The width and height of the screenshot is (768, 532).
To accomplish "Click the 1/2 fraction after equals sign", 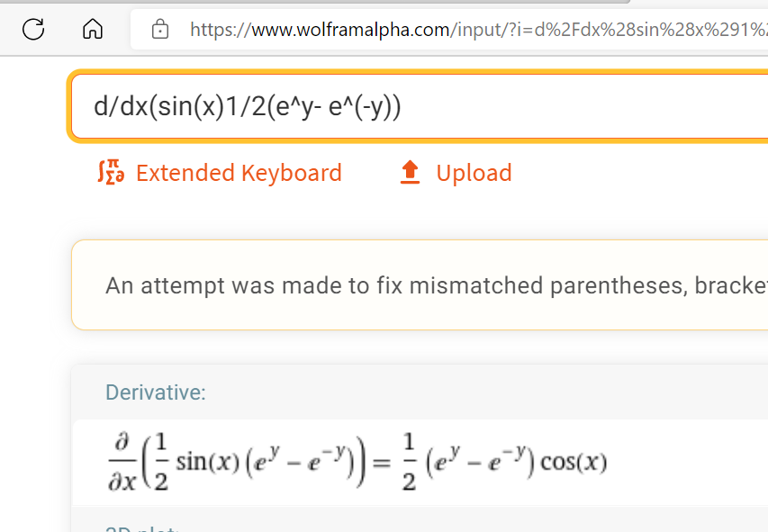I will [x=409, y=462].
